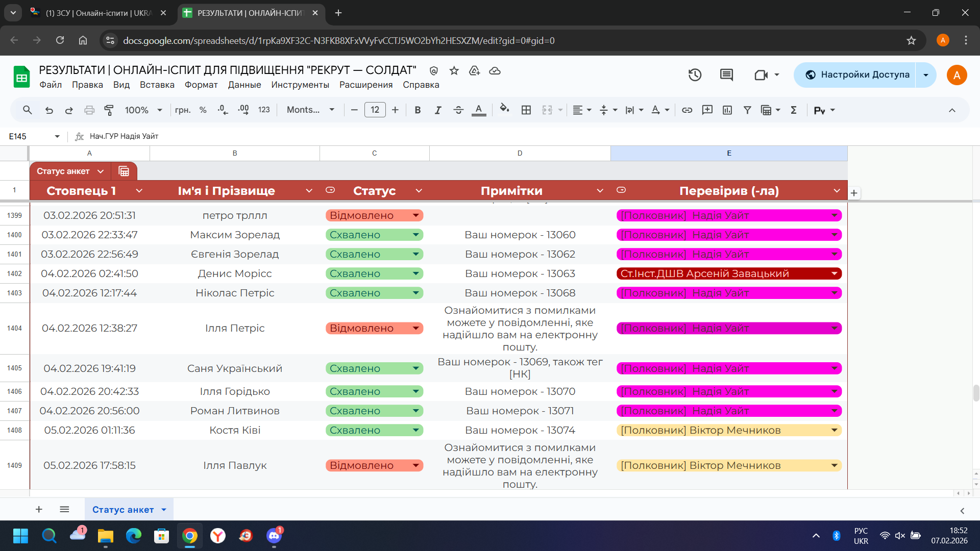Screen dimensions: 980x551
Task: Click the paint format roller icon
Action: point(109,110)
